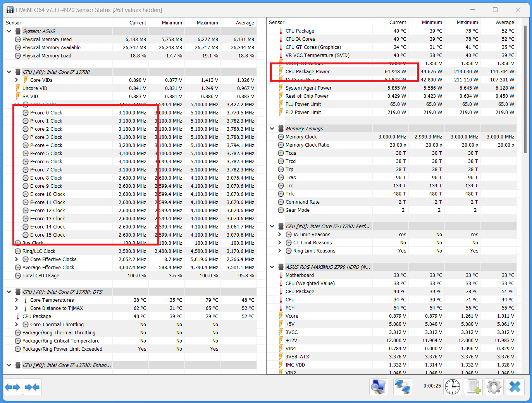
Task: Click the expand columns double-arrow button
Action: click(12, 387)
